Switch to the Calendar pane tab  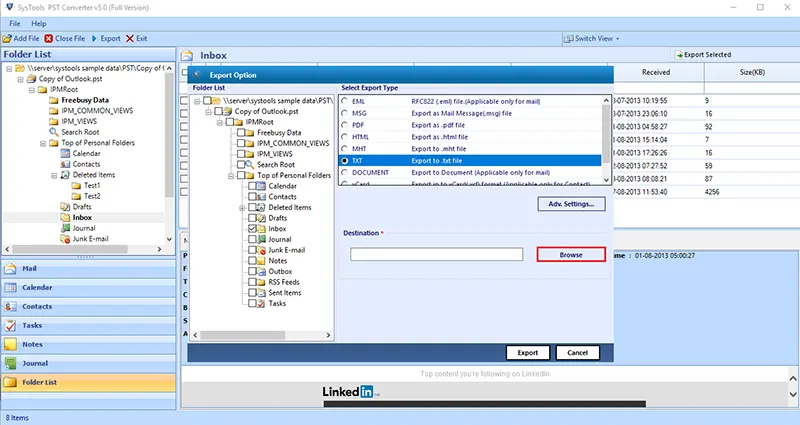[x=89, y=287]
